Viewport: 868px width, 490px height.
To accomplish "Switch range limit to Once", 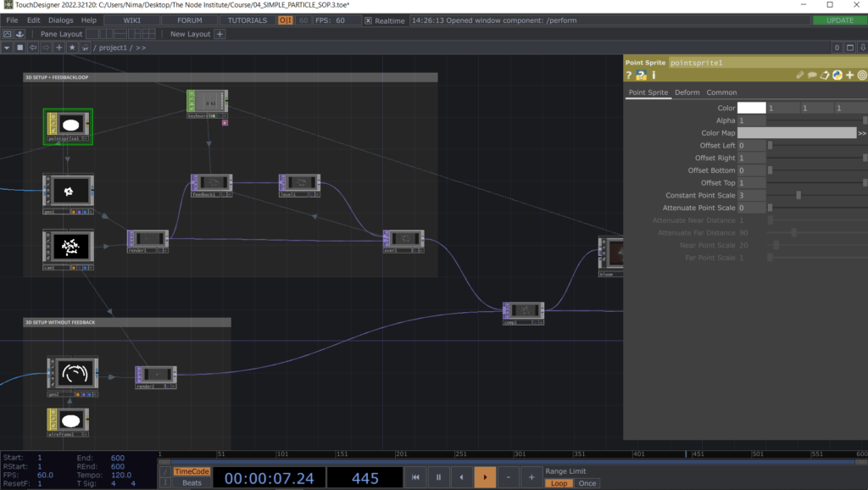I will [x=587, y=483].
